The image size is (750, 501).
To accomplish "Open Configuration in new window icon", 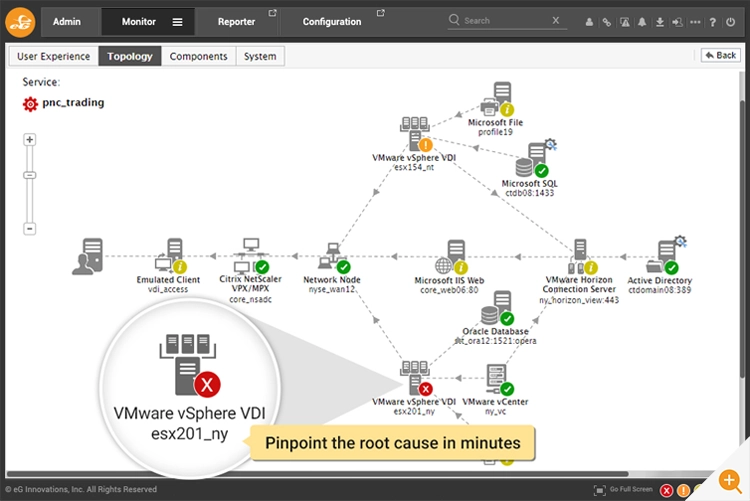I will (381, 13).
